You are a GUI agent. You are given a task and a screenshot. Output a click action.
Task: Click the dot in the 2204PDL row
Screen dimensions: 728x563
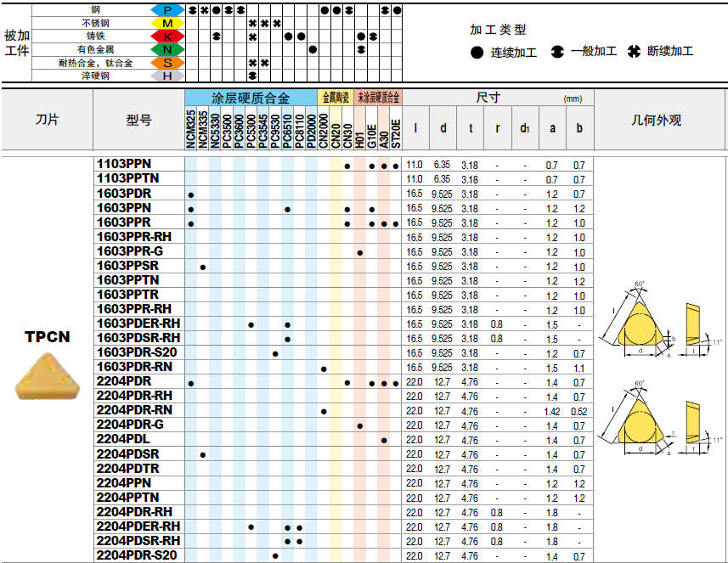pos(385,440)
